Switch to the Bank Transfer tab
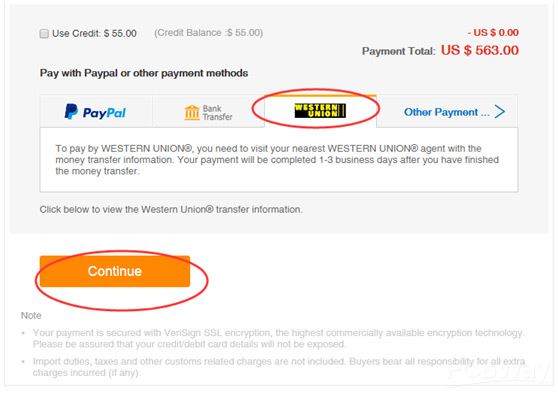Image resolution: width=558 pixels, height=393 pixels. (x=208, y=111)
